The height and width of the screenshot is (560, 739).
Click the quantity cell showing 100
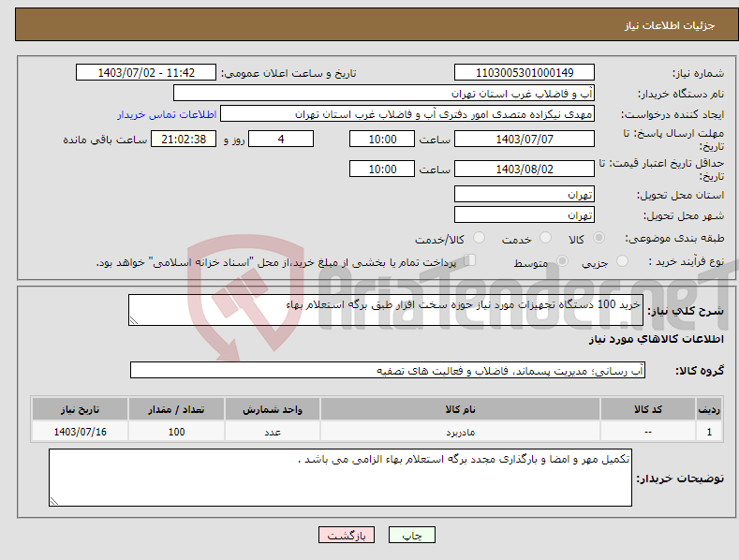tap(176, 432)
